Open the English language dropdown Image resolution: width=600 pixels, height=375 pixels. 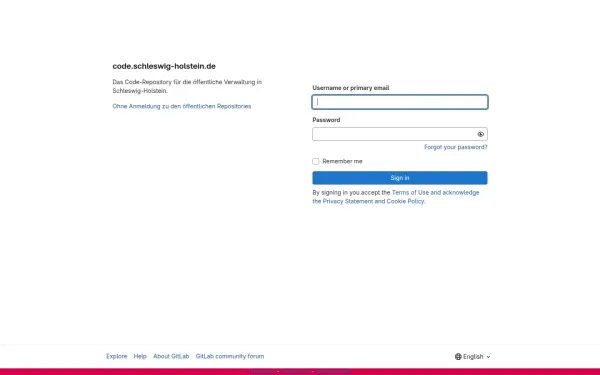tap(473, 357)
